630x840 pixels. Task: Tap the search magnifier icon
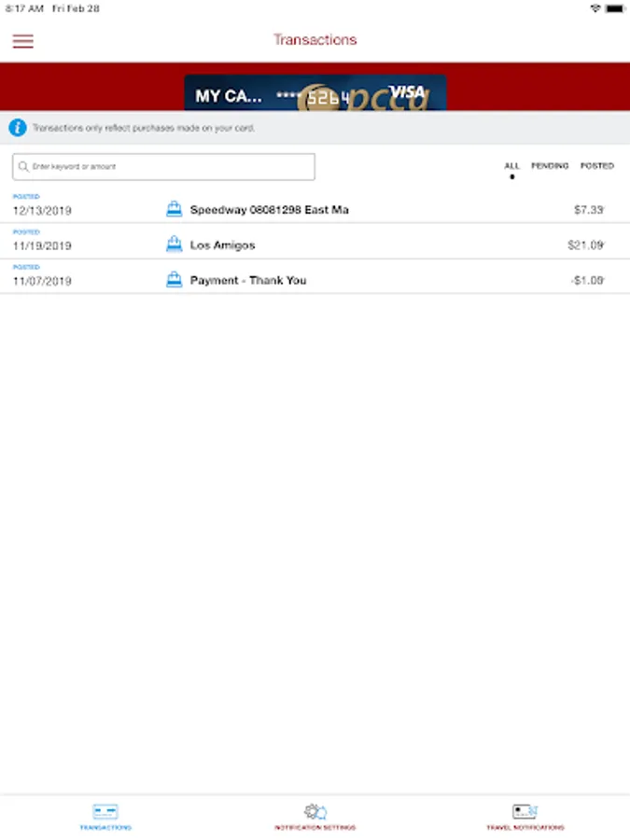coord(23,167)
